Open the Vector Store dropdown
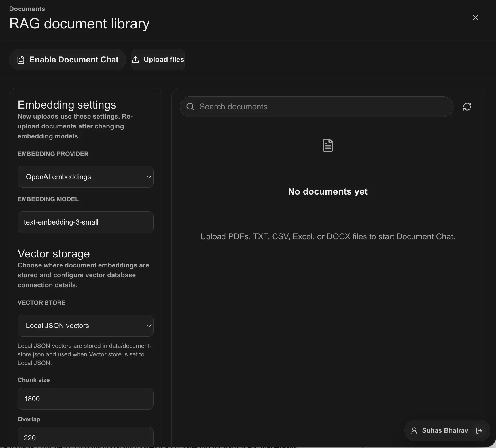Viewport: 496px width, 448px height. 86,326
